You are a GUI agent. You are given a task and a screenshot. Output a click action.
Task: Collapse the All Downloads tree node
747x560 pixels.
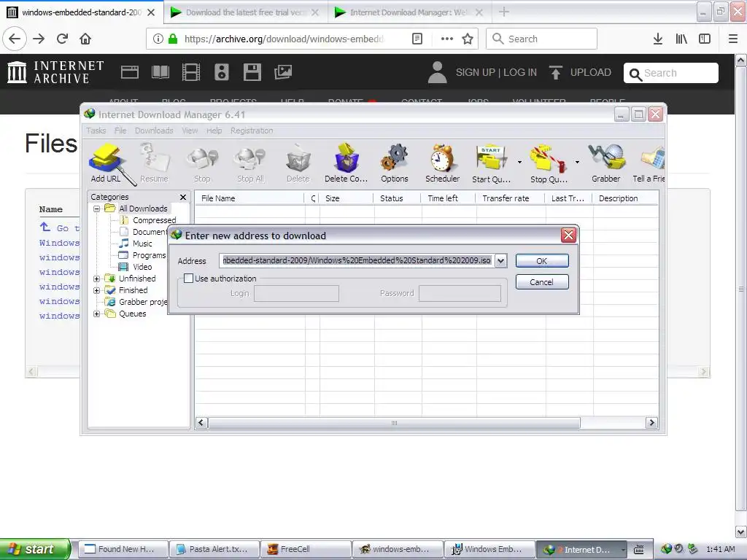97,209
